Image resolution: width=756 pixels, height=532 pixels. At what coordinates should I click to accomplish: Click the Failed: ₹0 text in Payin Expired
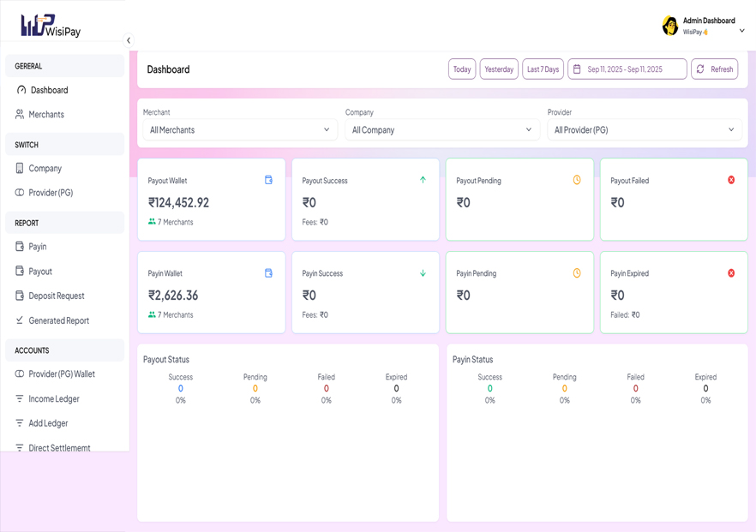625,314
